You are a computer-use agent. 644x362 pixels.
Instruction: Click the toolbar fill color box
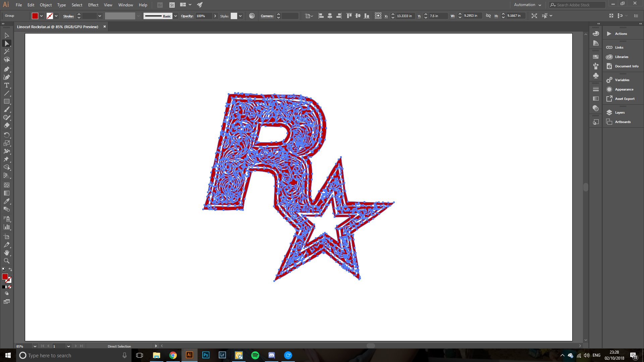pyautogui.click(x=5, y=277)
